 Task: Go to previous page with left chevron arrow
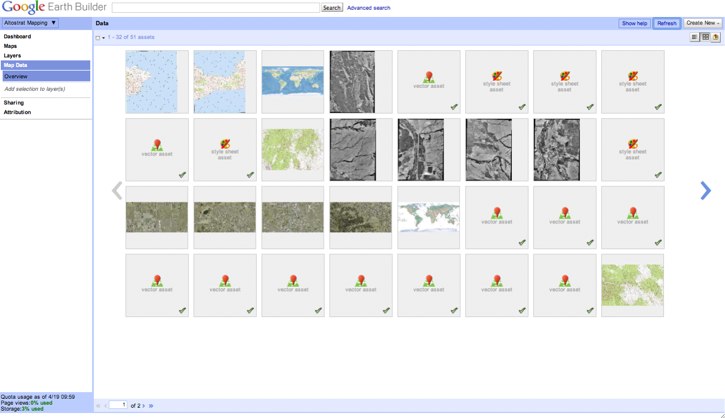click(x=117, y=190)
